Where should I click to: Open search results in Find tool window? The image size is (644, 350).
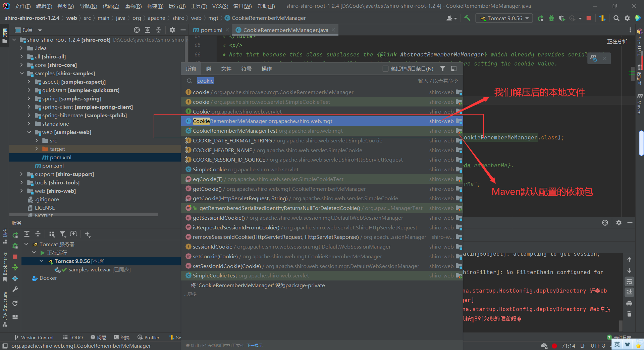coord(454,69)
